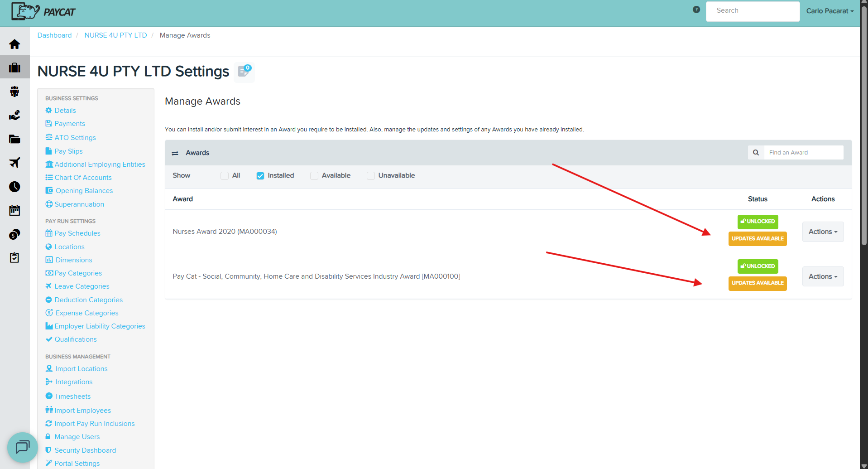The width and height of the screenshot is (868, 469).
Task: Uncheck the Installed filter checkbox
Action: tap(260, 176)
